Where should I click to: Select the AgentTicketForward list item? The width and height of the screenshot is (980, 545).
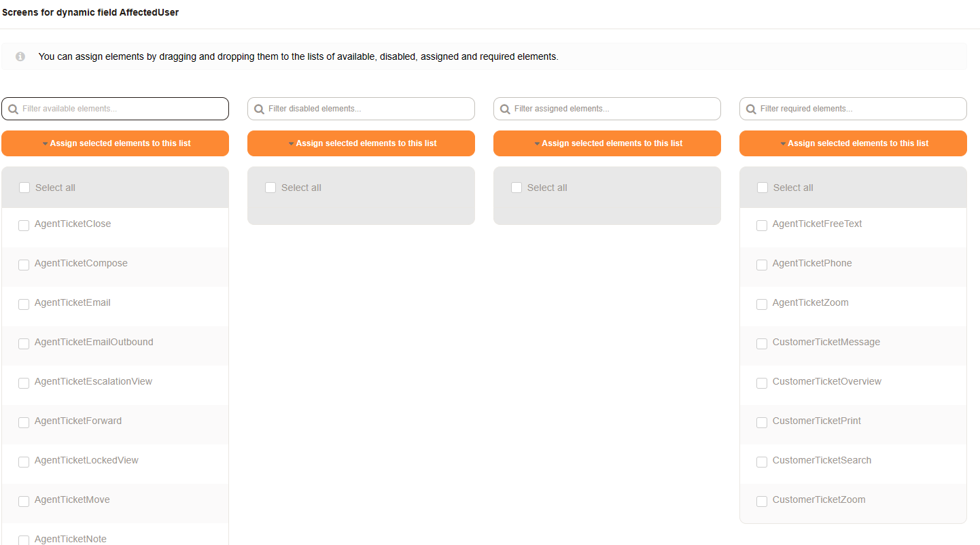(x=78, y=421)
